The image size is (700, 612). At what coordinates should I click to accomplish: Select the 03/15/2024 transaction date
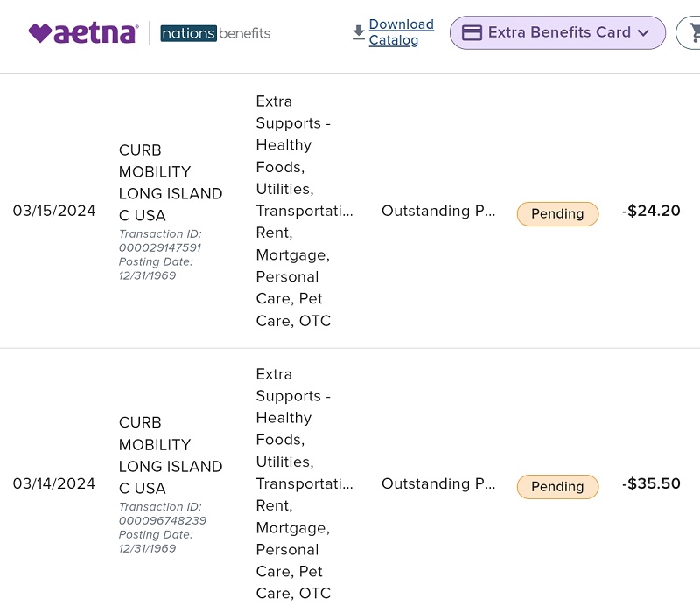(54, 211)
